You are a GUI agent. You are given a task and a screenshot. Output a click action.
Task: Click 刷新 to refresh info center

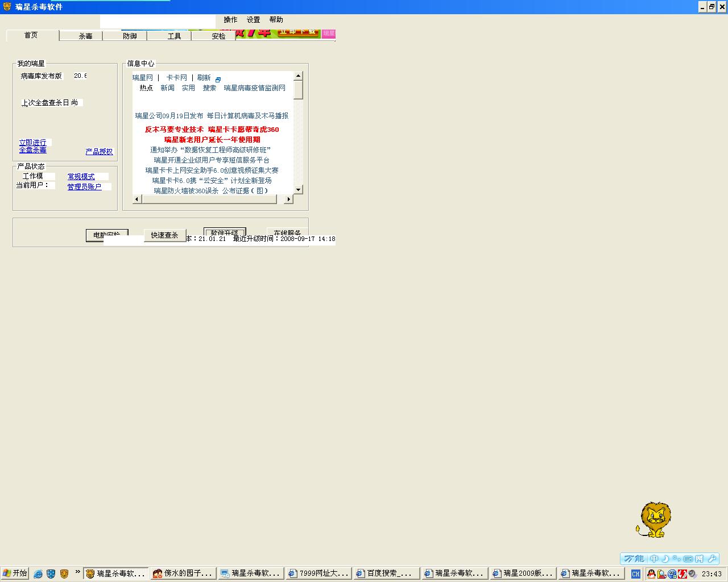click(x=204, y=78)
